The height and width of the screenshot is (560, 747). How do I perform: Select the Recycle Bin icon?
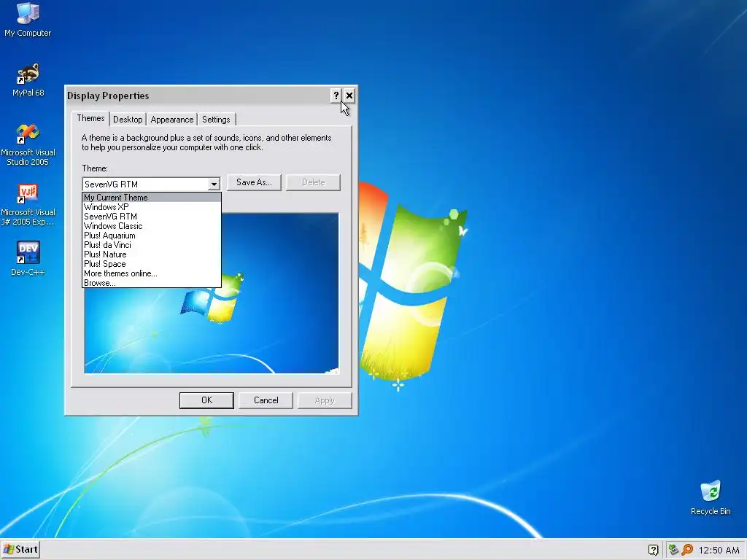click(x=711, y=497)
